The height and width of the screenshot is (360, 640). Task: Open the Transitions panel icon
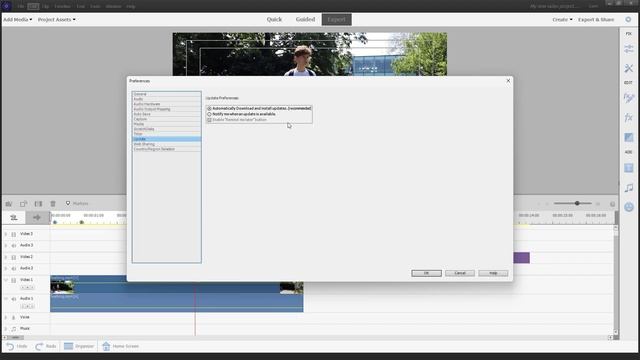pyautogui.click(x=629, y=137)
